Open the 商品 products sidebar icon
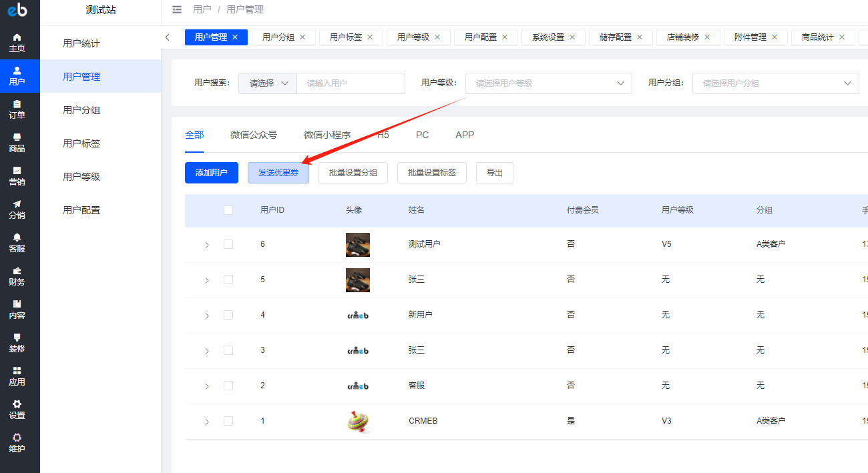868x473 pixels. [x=17, y=142]
